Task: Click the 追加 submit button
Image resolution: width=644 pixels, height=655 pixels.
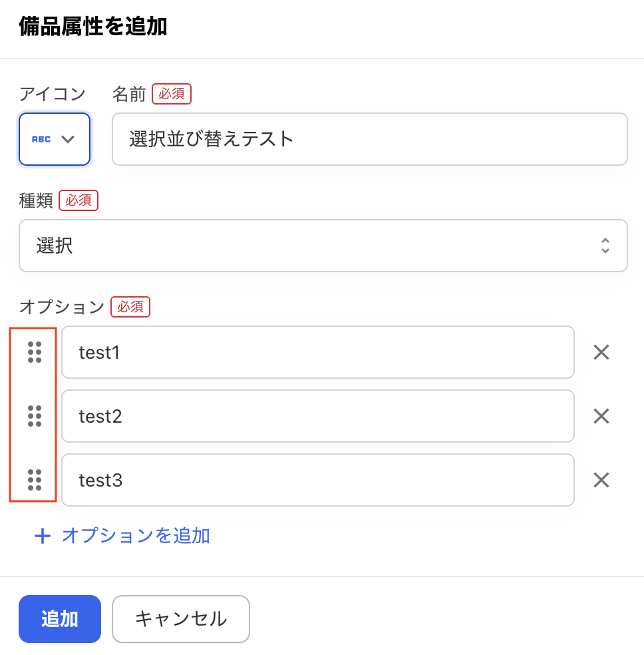Action: coord(59,618)
